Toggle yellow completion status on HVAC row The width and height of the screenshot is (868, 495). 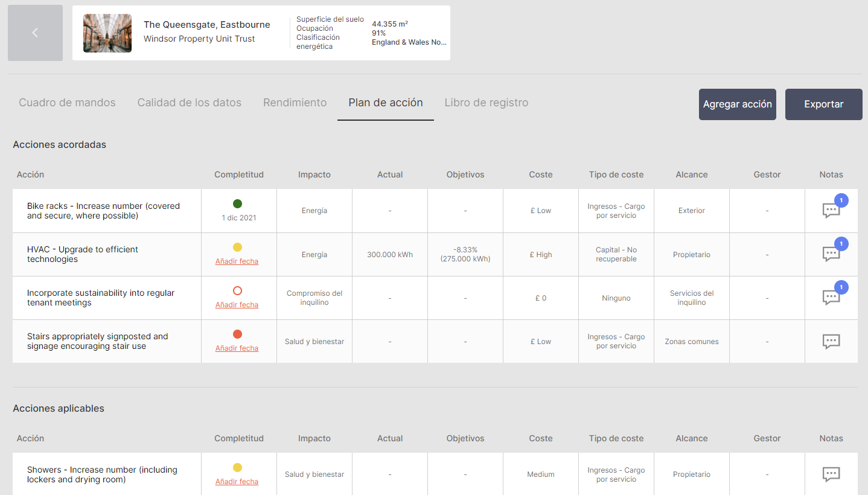click(238, 247)
